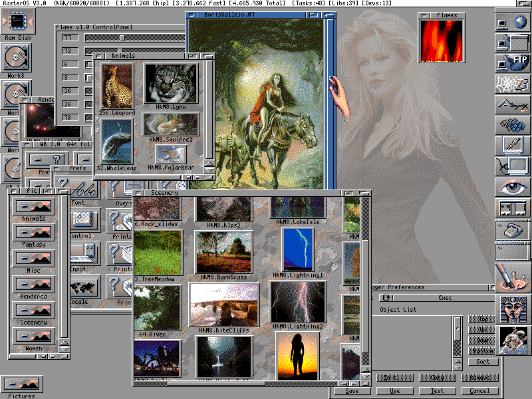The width and height of the screenshot is (532, 399).
Task: Open the Ram Disk icon
Action: point(18,21)
